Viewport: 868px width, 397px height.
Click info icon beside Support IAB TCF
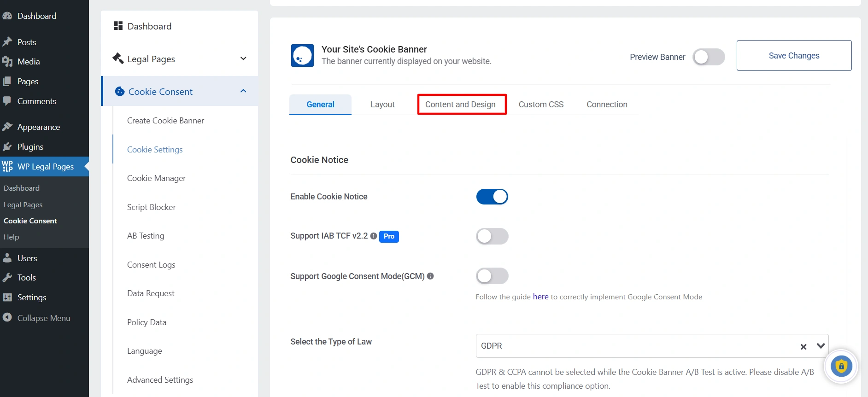pos(374,236)
